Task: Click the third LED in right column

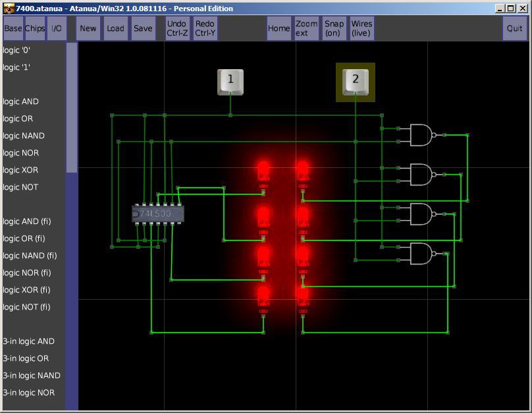Action: pos(303,260)
